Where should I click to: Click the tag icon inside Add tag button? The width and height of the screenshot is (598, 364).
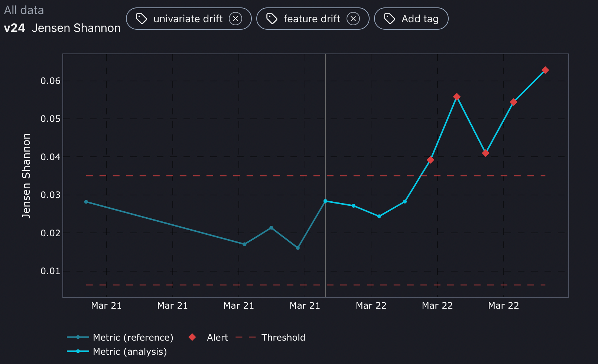pyautogui.click(x=389, y=19)
